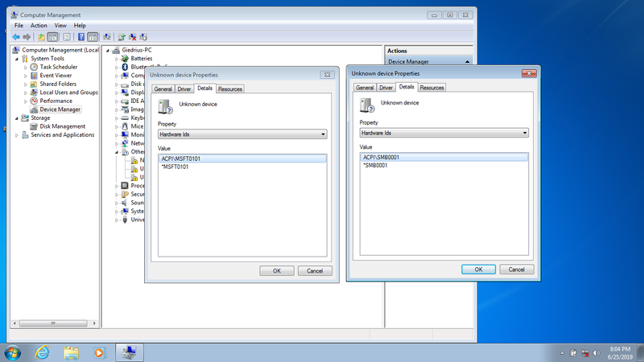Open the Action menu
The width and height of the screenshot is (644, 362).
39,26
